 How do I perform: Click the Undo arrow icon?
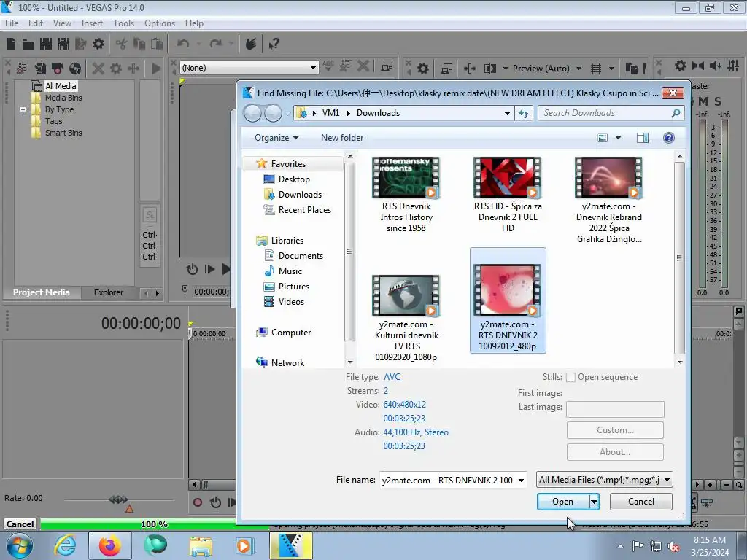point(183,44)
